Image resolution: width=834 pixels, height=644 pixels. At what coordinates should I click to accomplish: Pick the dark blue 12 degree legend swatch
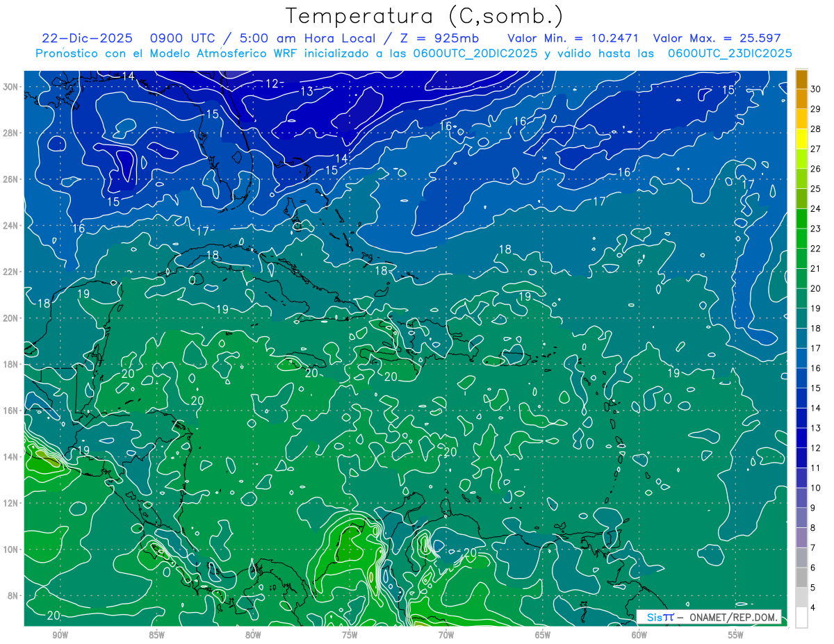tap(801, 438)
